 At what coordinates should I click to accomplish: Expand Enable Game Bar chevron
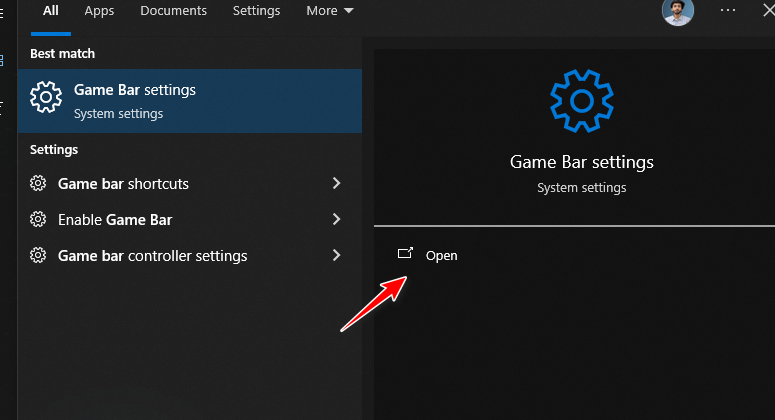pos(337,219)
